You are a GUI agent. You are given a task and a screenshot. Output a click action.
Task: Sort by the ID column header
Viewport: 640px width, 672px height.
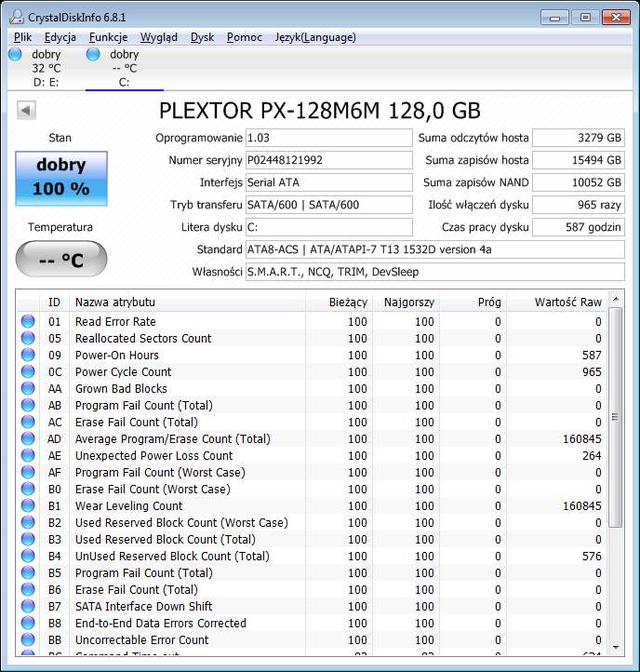point(54,302)
